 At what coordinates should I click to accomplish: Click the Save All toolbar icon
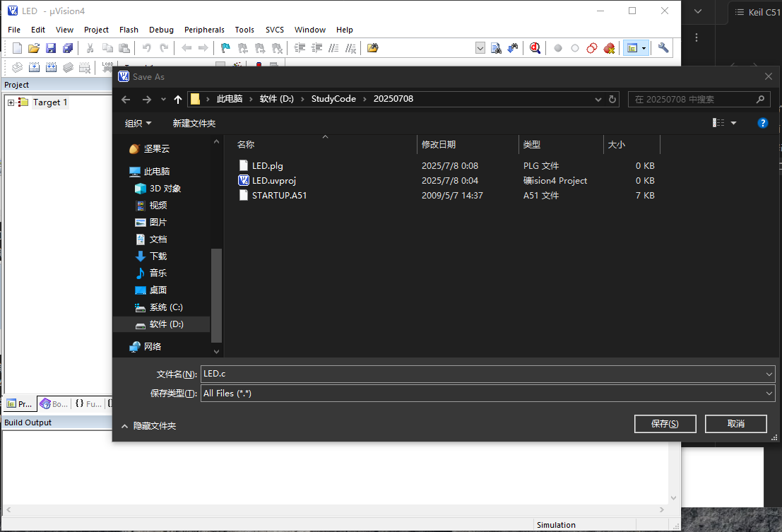(68, 48)
